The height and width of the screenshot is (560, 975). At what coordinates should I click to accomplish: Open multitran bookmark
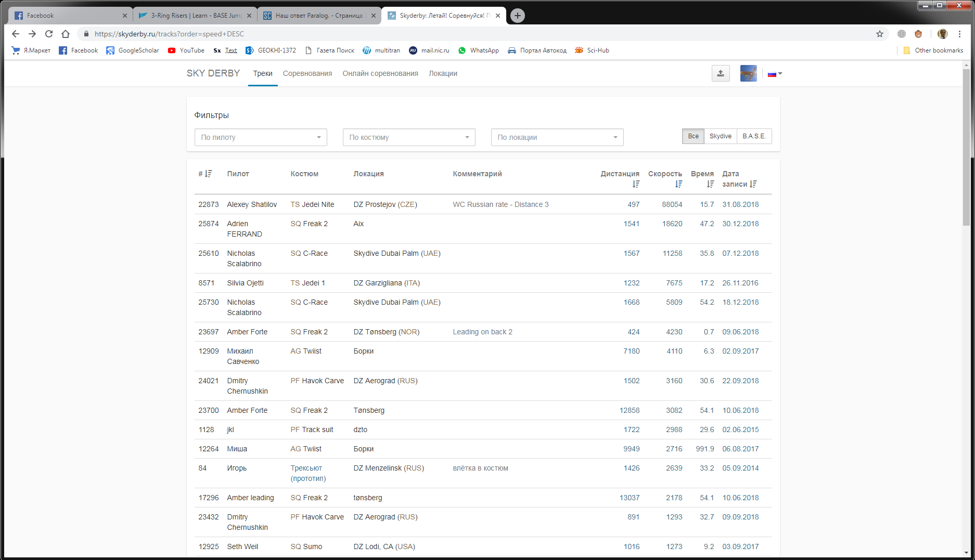pos(381,50)
